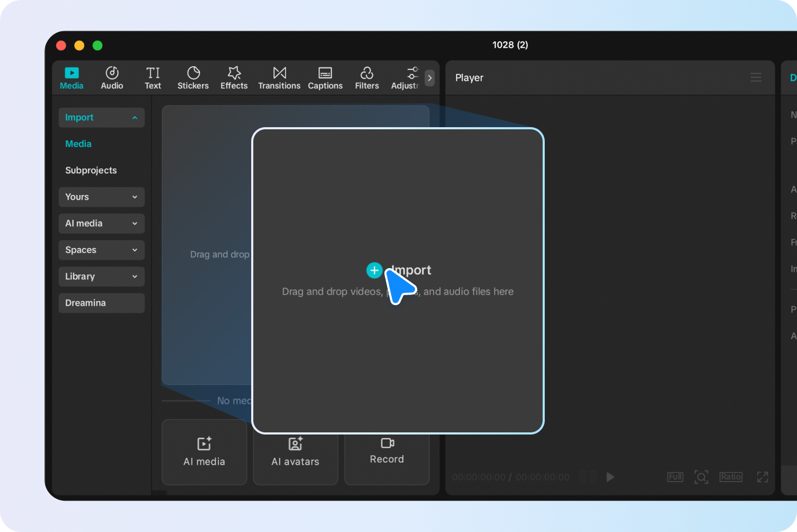
Task: Open the Effects panel
Action: [x=234, y=77]
